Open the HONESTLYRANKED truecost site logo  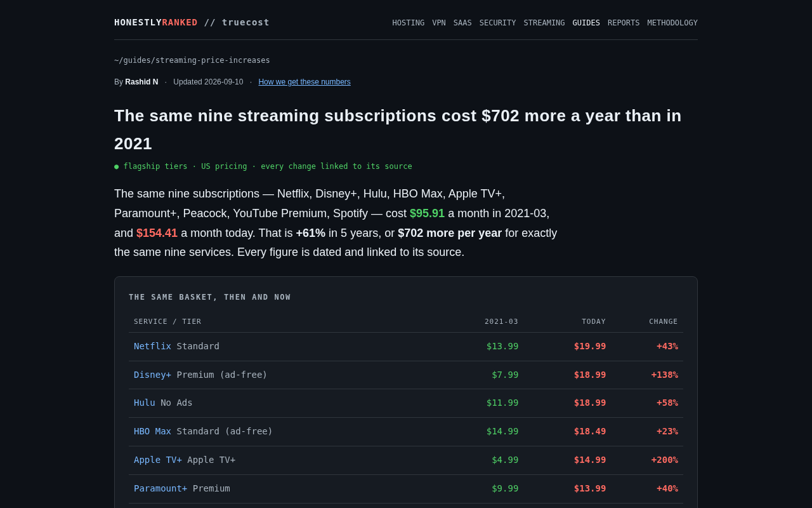(192, 22)
